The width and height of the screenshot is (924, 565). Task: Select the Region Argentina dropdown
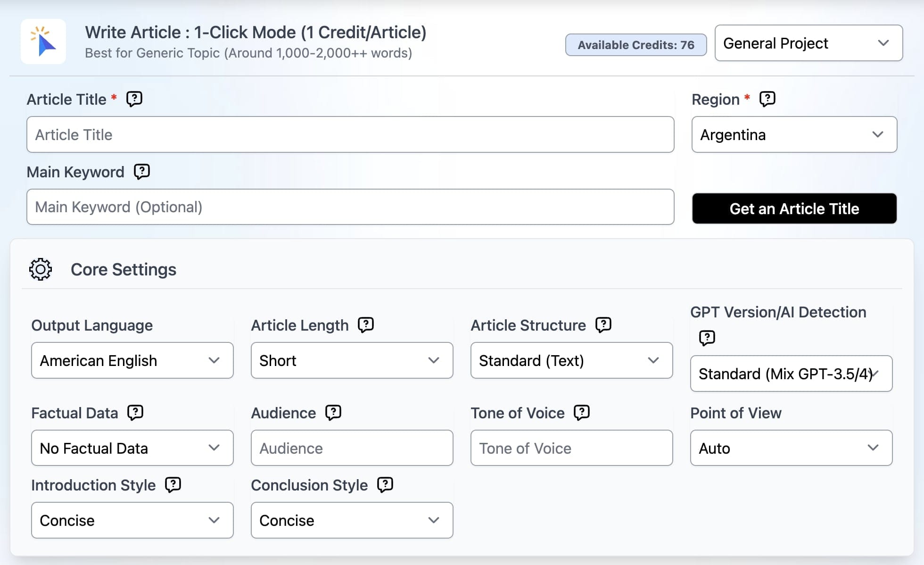[x=792, y=135]
